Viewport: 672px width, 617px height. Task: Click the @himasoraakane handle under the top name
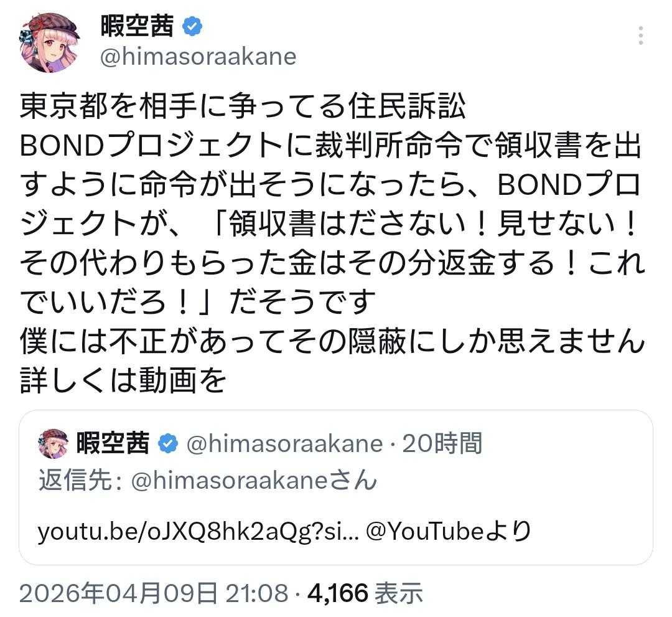coord(198,57)
